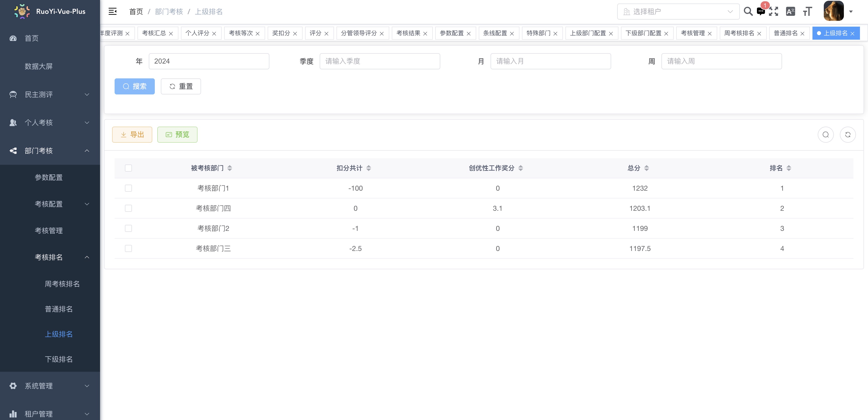
Task: Check the row for 考核部门三
Action: tap(128, 249)
